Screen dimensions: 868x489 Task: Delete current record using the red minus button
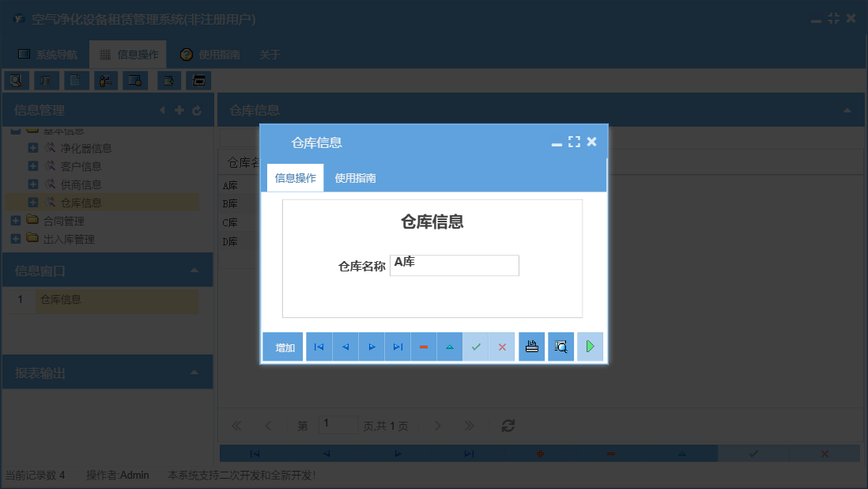(424, 346)
